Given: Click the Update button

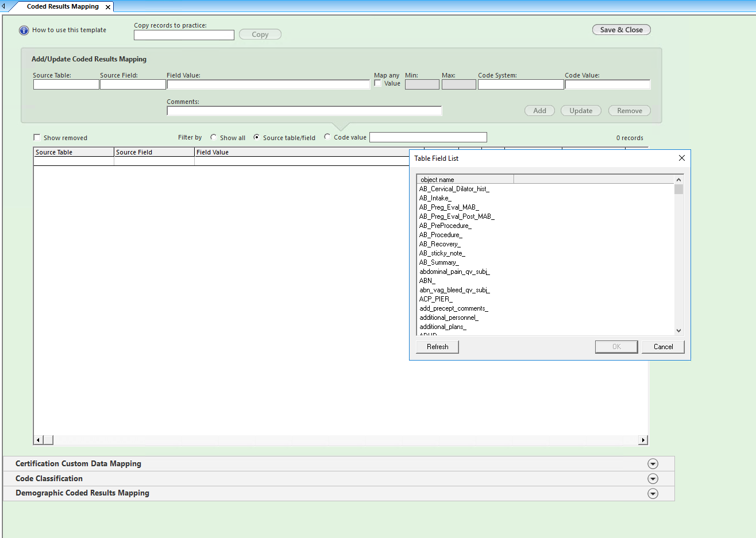Looking at the screenshot, I should [x=581, y=111].
